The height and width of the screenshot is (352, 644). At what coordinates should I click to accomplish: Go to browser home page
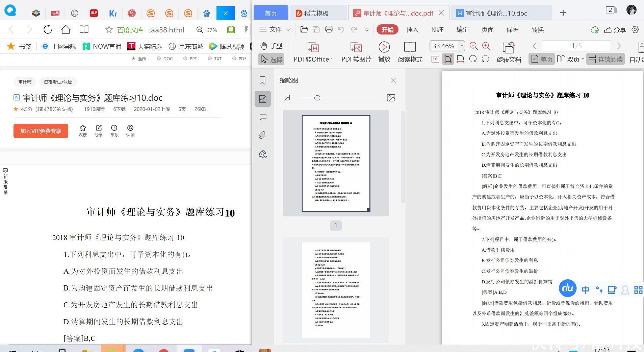click(66, 29)
